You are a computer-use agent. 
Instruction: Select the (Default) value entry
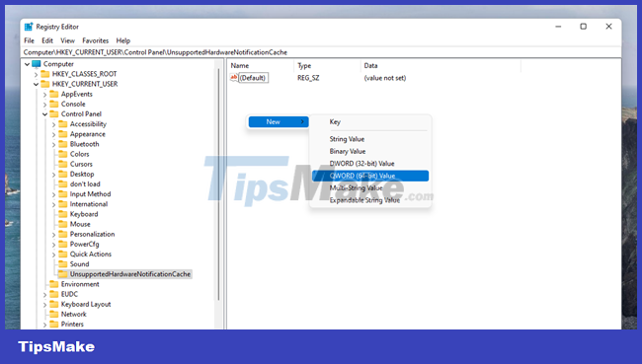pyautogui.click(x=253, y=78)
